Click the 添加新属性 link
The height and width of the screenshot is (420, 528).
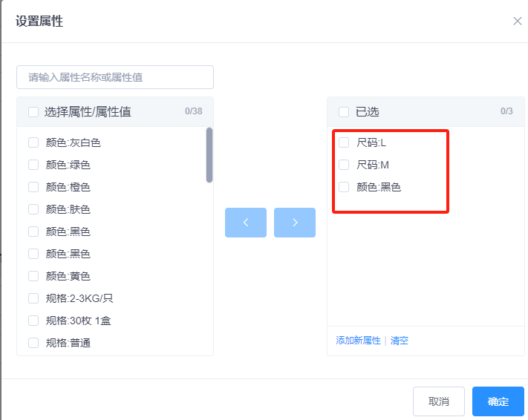(358, 341)
